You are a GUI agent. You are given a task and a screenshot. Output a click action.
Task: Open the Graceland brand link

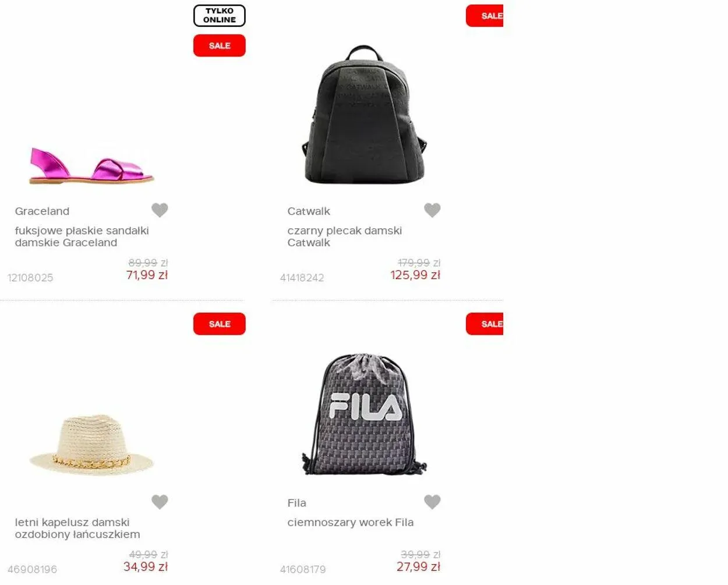click(42, 211)
